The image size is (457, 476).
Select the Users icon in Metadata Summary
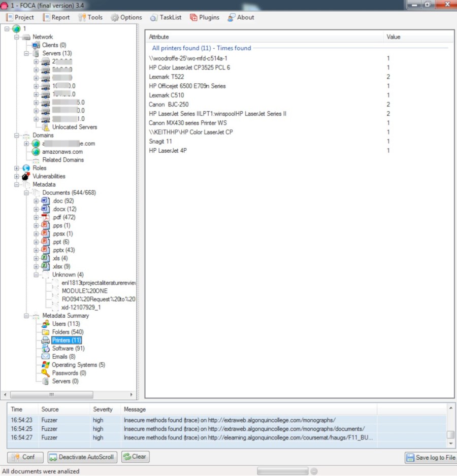click(46, 324)
